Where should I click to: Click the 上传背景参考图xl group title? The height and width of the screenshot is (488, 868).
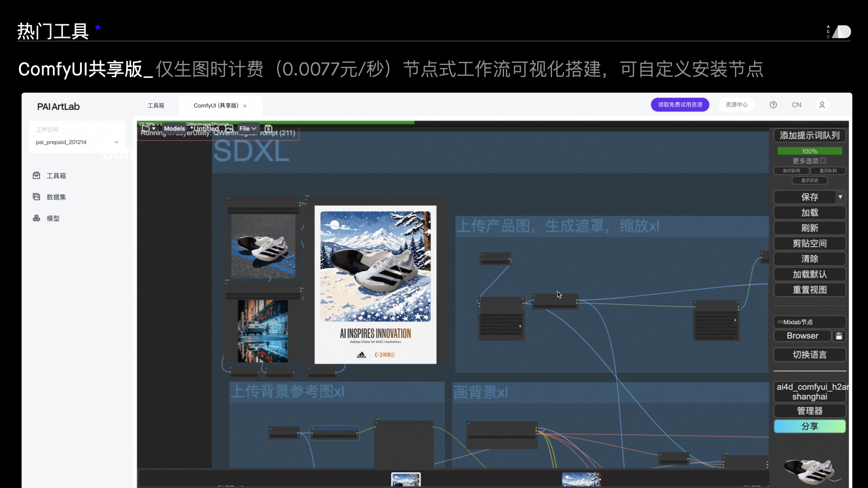(x=287, y=391)
